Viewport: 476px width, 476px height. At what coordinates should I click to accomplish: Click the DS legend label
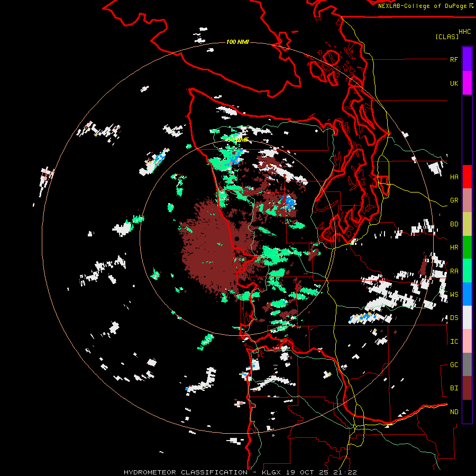click(454, 318)
